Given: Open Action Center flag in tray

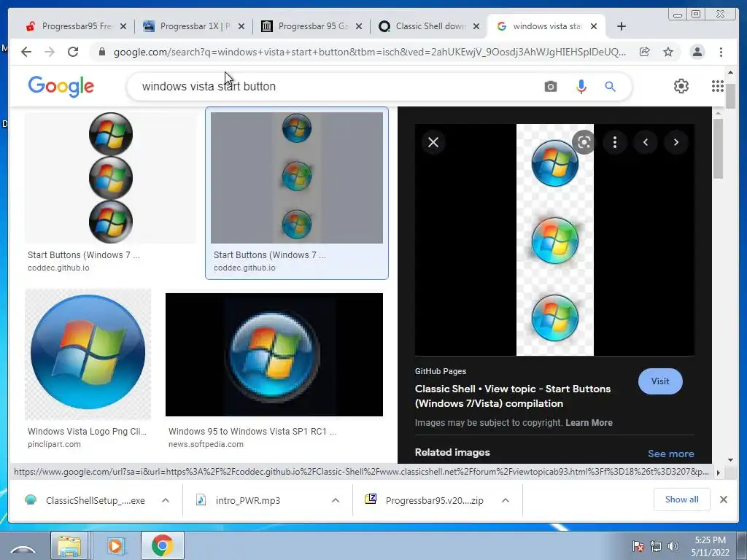Looking at the screenshot, I should [x=638, y=546].
